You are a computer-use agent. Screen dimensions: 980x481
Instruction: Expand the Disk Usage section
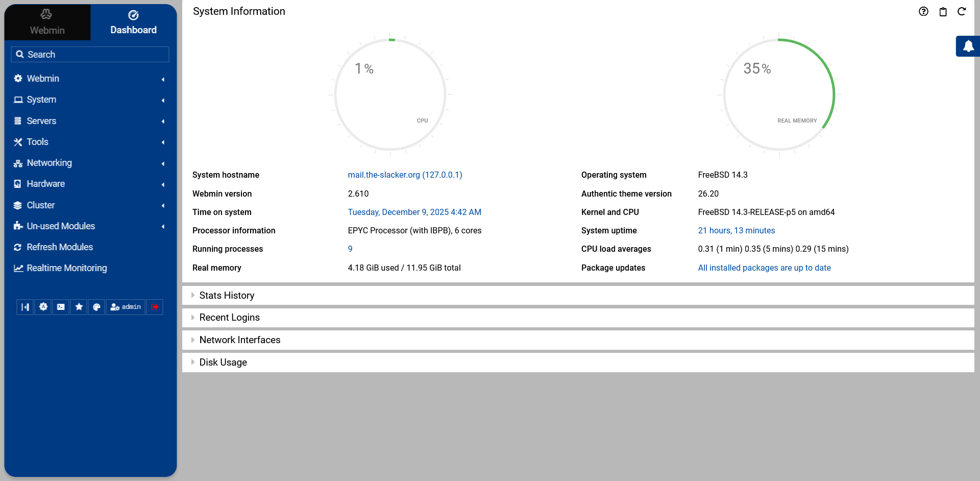[223, 362]
